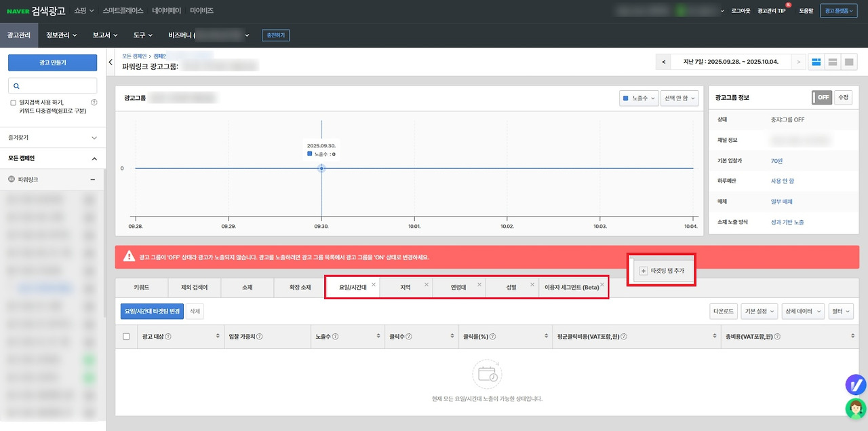This screenshot has width=868, height=431.
Task: Go to previous date range arrow
Action: point(665,62)
